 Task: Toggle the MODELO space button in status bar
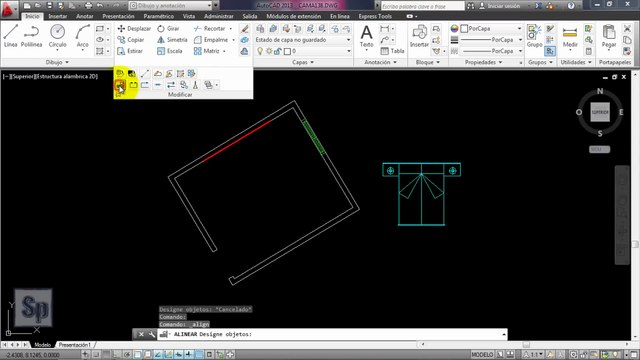[482, 355]
